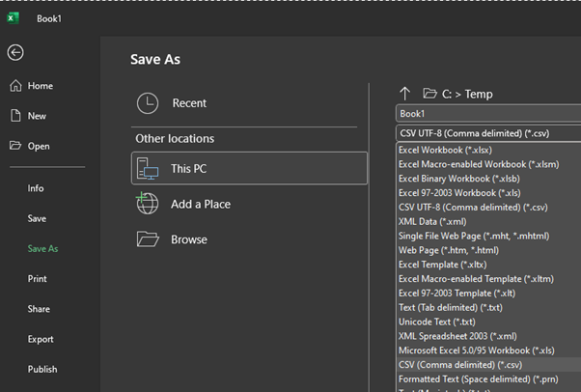
Task: Click the folder icon beside C: > Temp
Action: coord(429,93)
